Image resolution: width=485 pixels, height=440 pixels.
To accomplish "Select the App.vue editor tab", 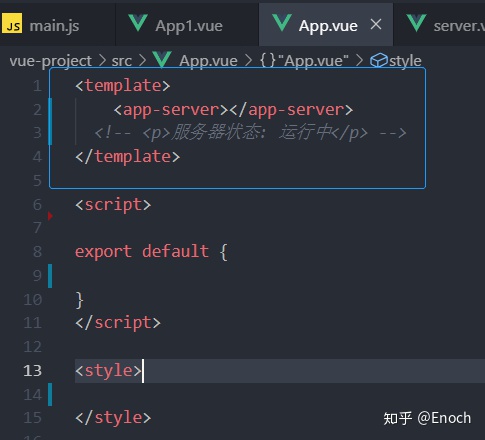I will point(326,25).
